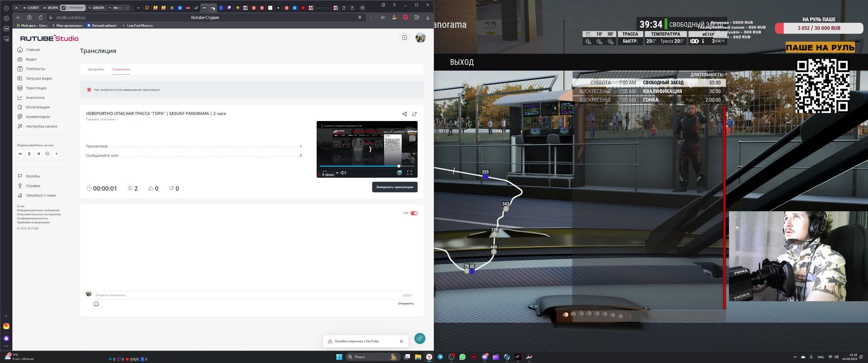The height and width of the screenshot is (363, 868).
Task: Switch to the Управление tab
Action: [121, 70]
